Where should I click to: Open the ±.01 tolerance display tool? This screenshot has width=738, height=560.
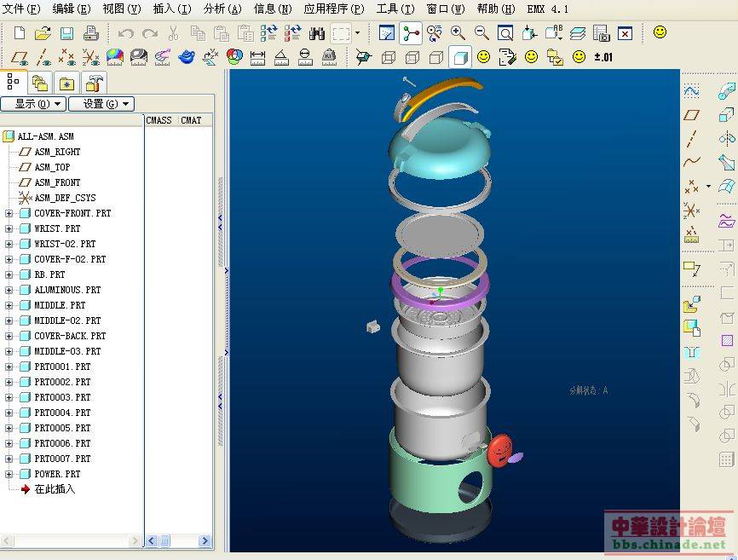coord(603,57)
